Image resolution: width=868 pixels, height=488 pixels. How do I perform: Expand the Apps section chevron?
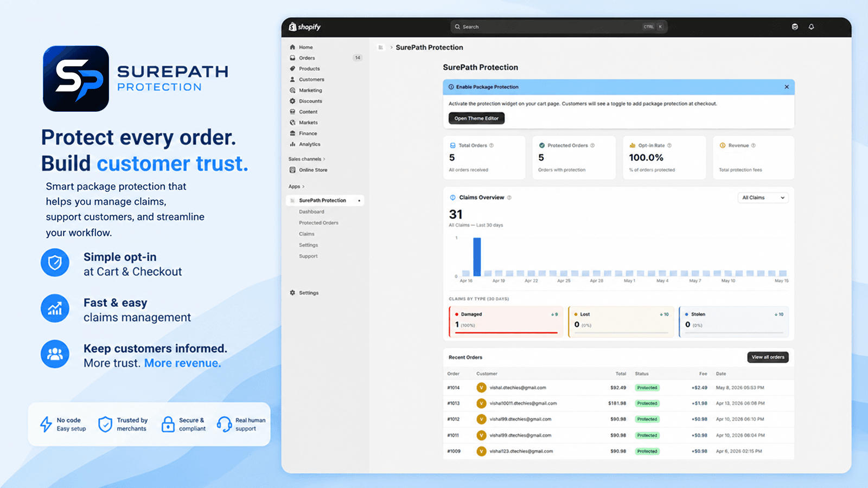coord(303,187)
